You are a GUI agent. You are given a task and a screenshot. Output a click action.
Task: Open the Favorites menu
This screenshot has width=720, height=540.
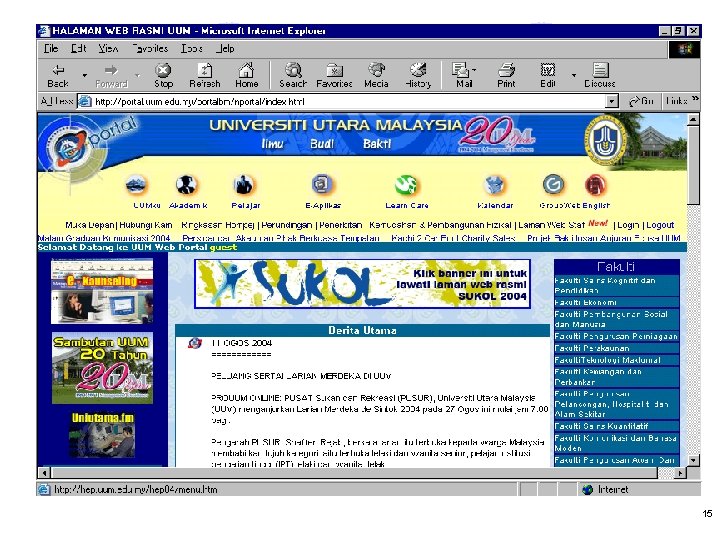click(150, 48)
